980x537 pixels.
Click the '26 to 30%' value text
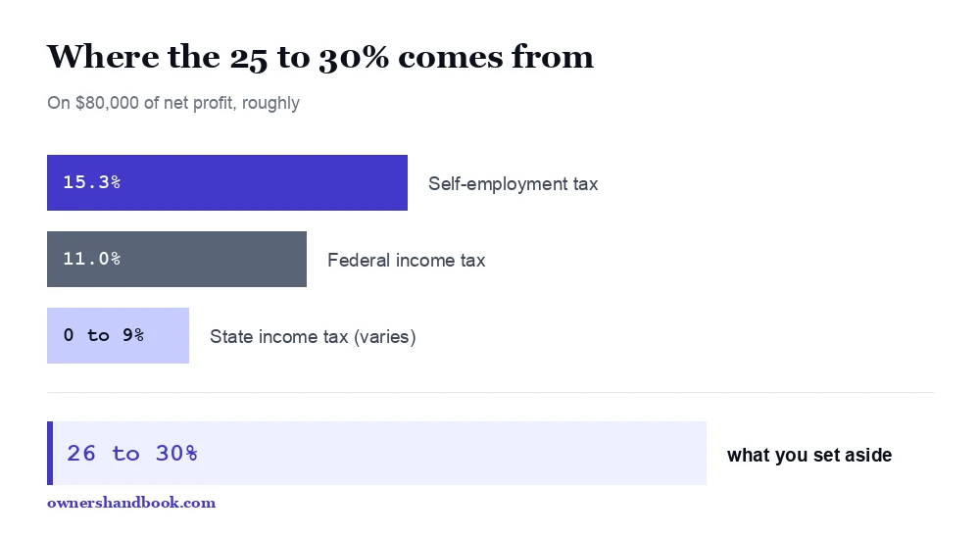point(132,454)
